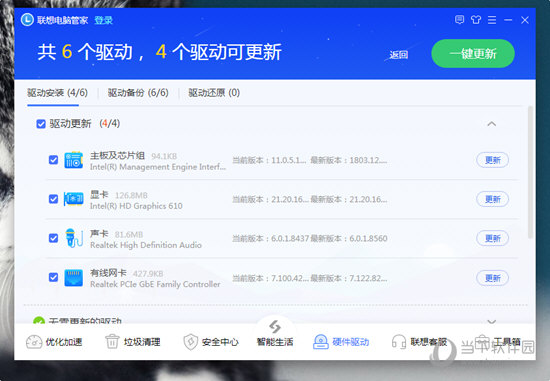This screenshot has width=550, height=381.
Task: Open 安全中心 shield icon
Action: click(x=190, y=342)
